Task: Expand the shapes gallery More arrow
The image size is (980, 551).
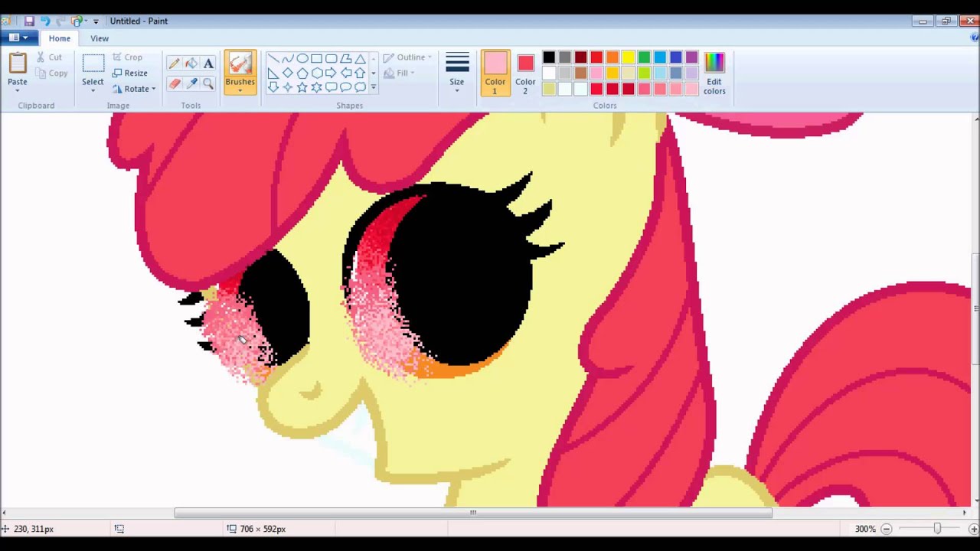Action: click(374, 87)
